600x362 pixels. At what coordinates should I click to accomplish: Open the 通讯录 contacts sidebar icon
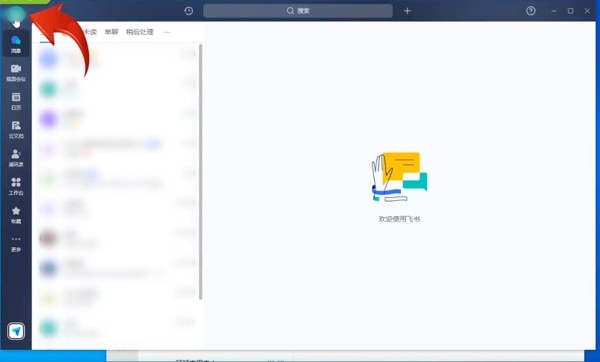[x=16, y=158]
